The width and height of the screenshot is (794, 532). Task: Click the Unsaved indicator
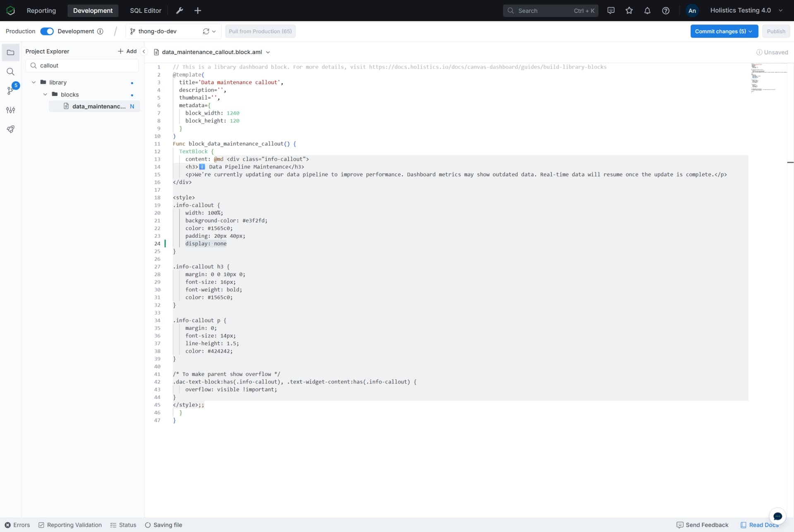tap(772, 52)
